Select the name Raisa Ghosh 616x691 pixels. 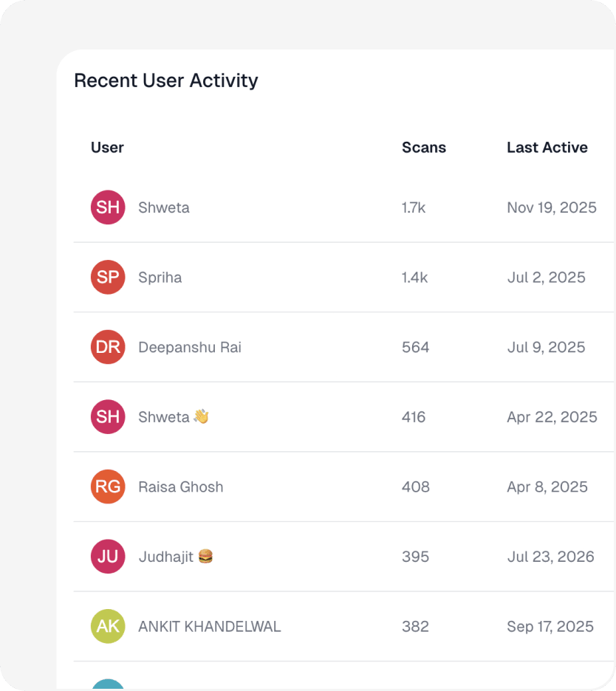(x=181, y=487)
